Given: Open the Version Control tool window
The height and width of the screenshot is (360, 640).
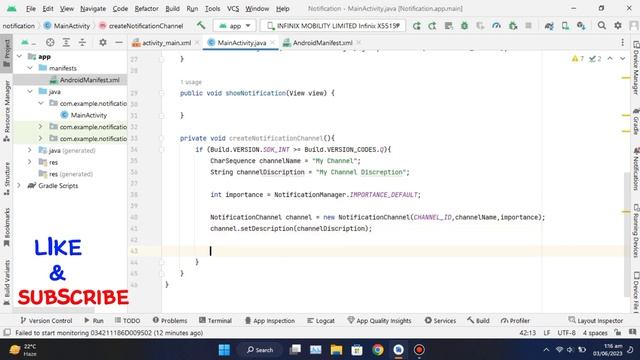Looking at the screenshot, I should pyautogui.click(x=46, y=321).
